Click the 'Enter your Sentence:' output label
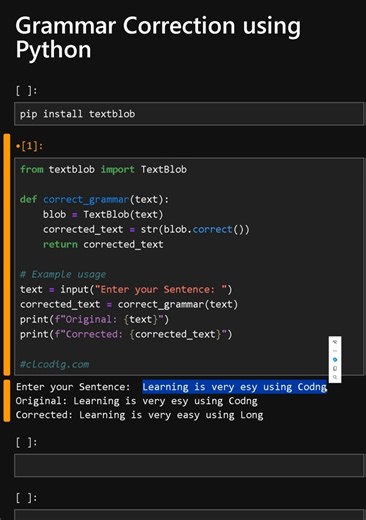This screenshot has height=520, width=366. 73,387
